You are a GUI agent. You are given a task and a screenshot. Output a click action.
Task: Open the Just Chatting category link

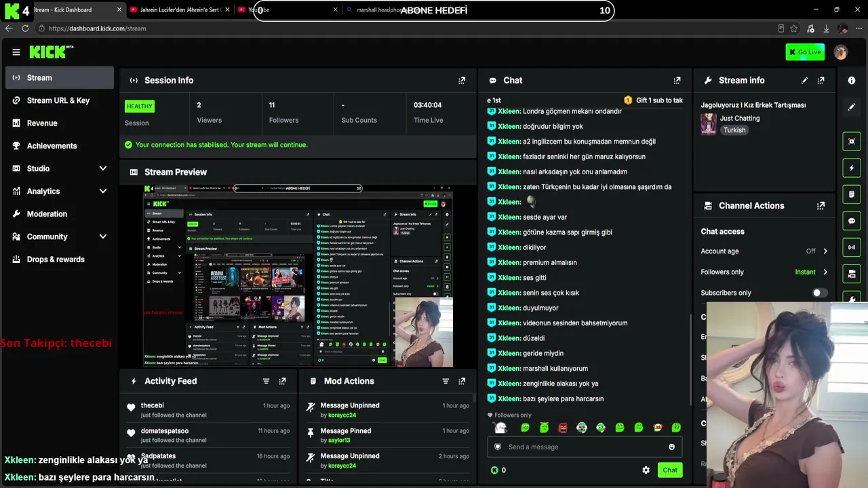[x=740, y=118]
